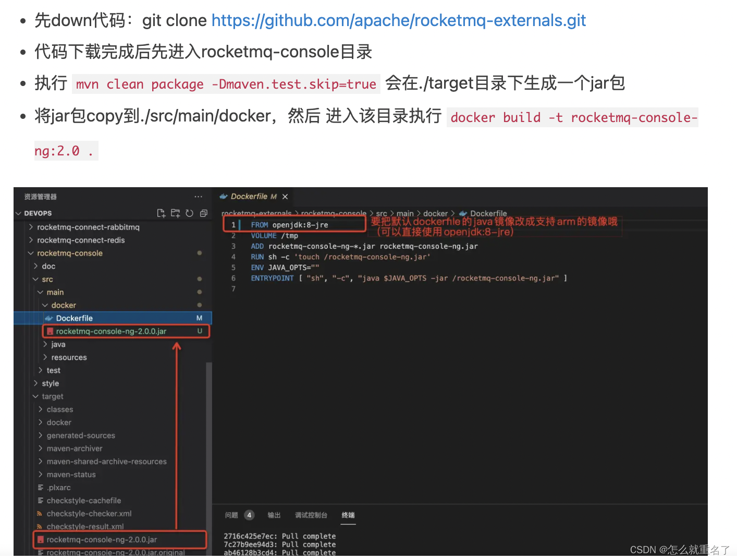Click inline code 'mvn clean package -Dmaven.test.skip=true'
The image size is (737, 560).
(x=226, y=84)
